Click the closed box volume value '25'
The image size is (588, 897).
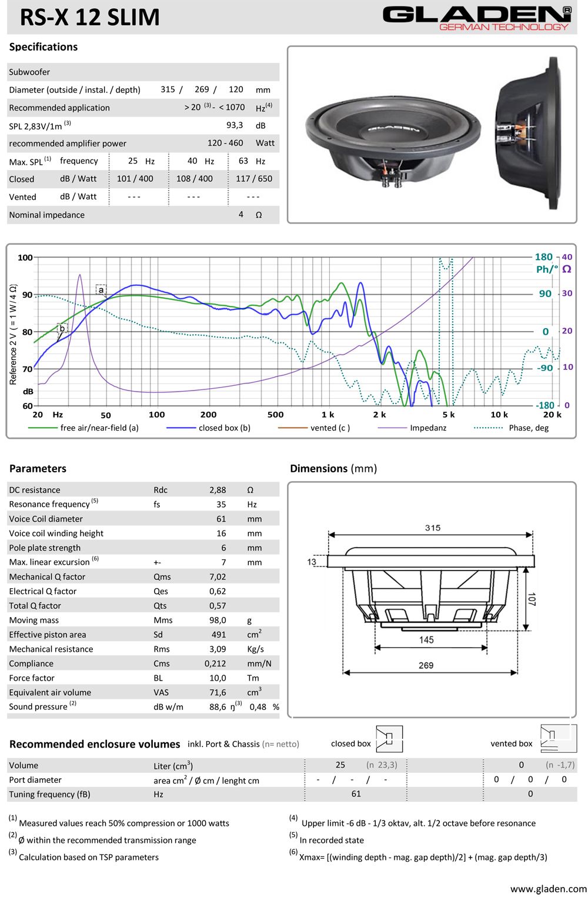pyautogui.click(x=340, y=765)
